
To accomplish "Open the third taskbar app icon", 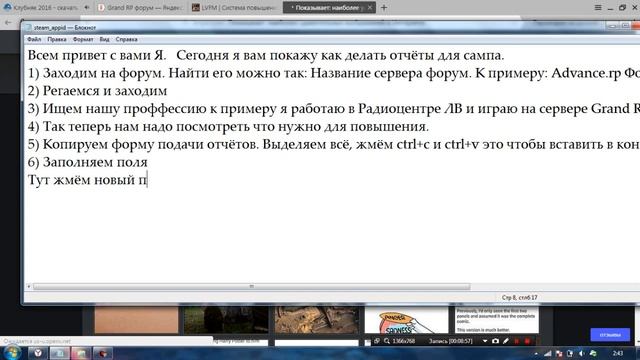I will (x=81, y=353).
